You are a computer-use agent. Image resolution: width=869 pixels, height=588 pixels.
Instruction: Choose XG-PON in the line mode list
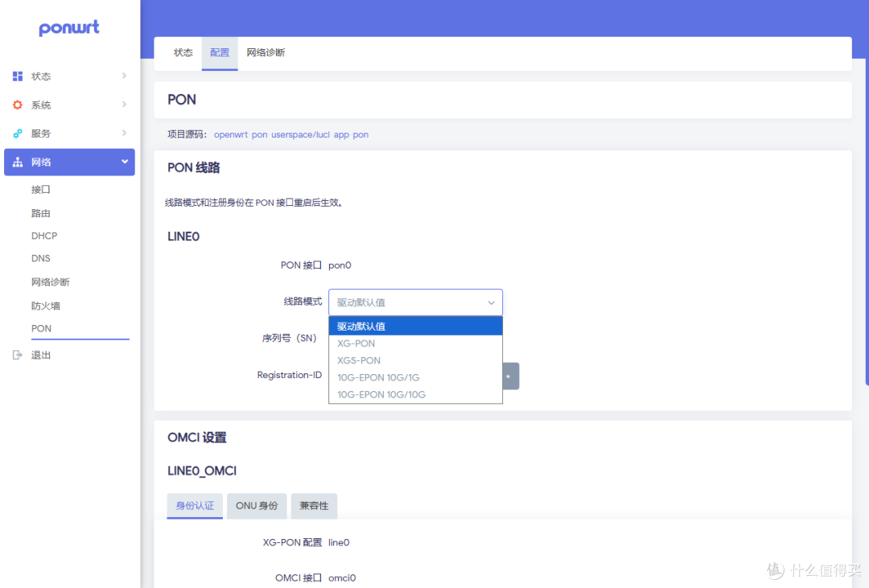416,343
